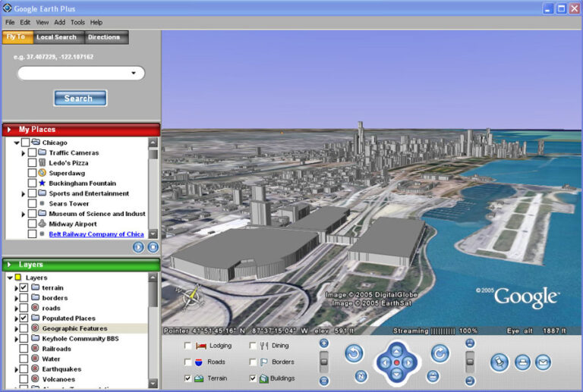This screenshot has width=583, height=392.
Task: Click the zoom slider handle
Action: (x=324, y=361)
